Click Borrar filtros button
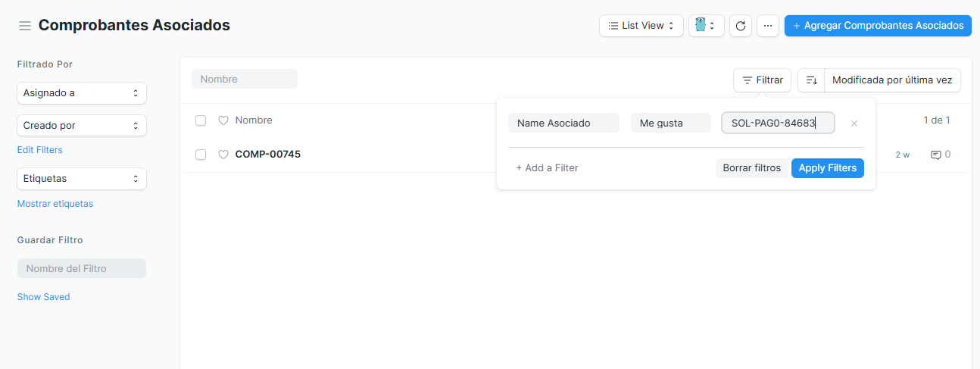980x369 pixels. tap(751, 168)
